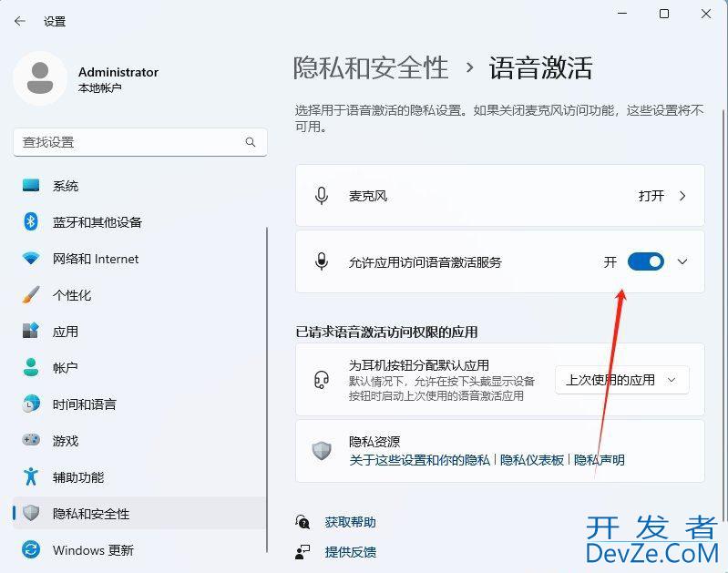The height and width of the screenshot is (573, 728).
Task: Click the 开 toggle state label
Action: [x=610, y=261]
